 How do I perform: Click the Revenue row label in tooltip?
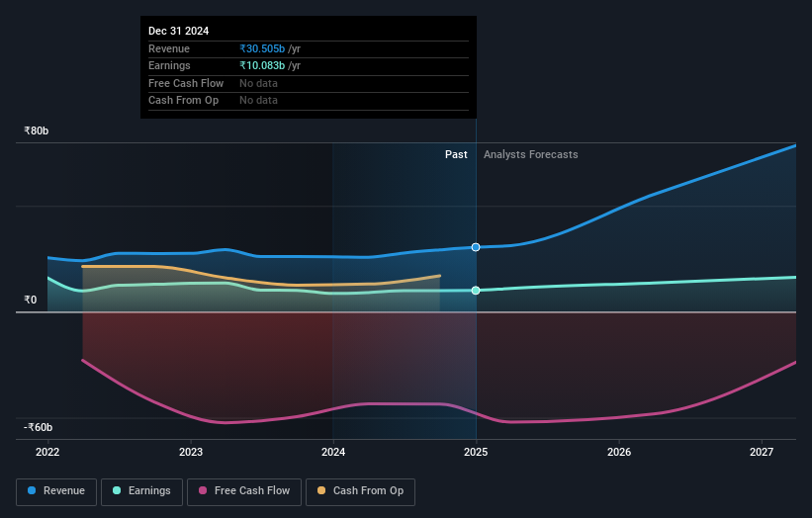[x=169, y=48]
